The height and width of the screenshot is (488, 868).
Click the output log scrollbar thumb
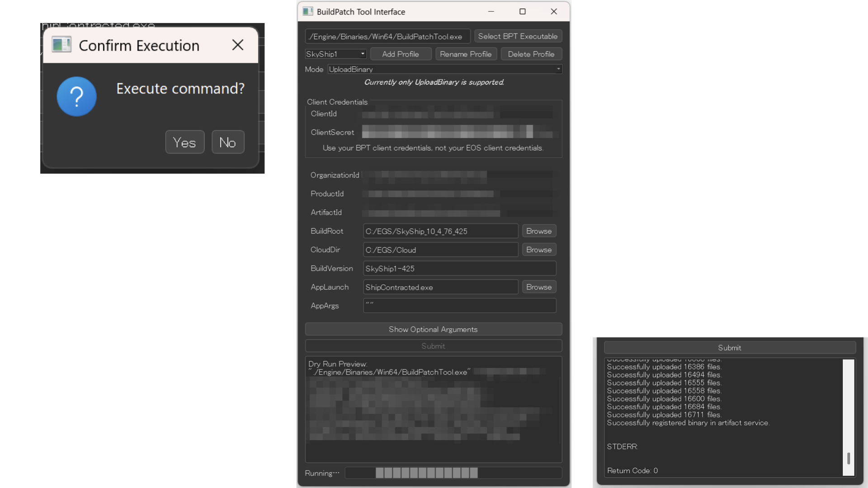coord(849,458)
